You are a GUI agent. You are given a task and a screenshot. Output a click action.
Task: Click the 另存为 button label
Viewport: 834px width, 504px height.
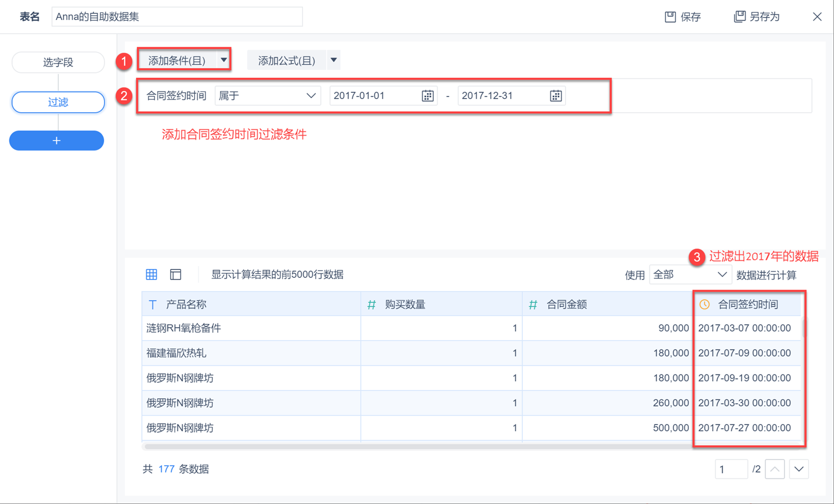tap(765, 17)
